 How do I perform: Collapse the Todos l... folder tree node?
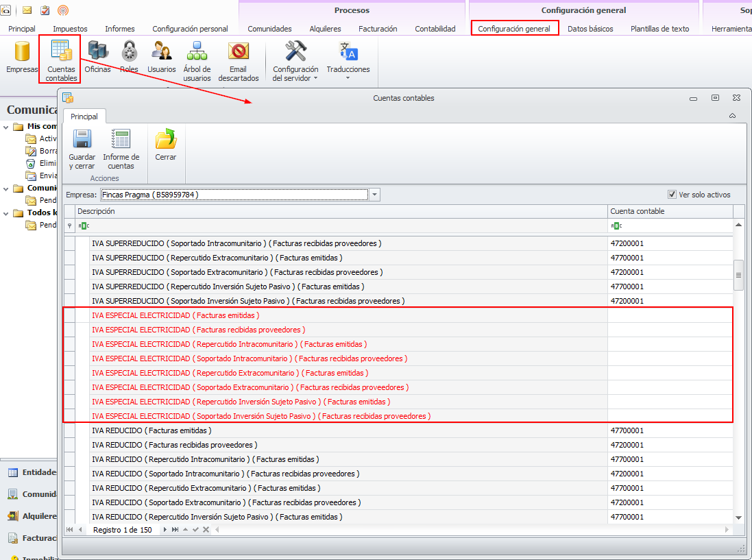[x=5, y=213]
